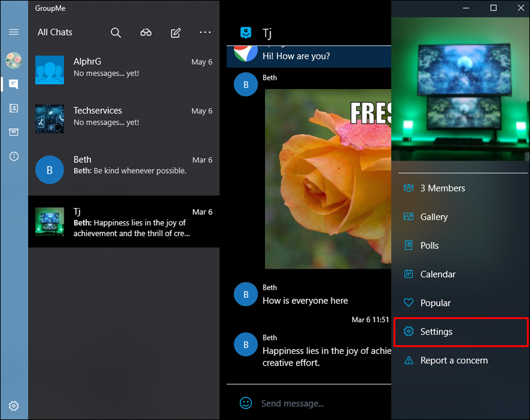Open the emoji picker smiley
Viewport: 530px width, 420px height.
(246, 403)
